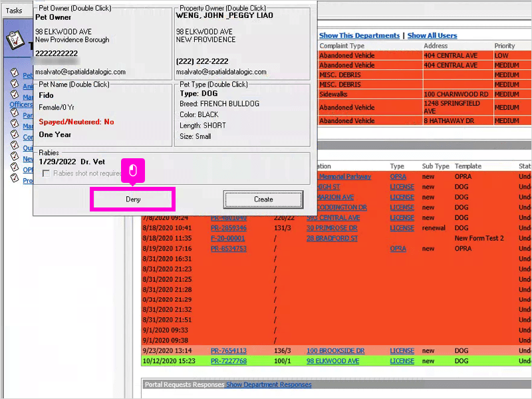Click the '9/1/2020 09:38' date cell
The height and width of the screenshot is (399, 532).
166,340
